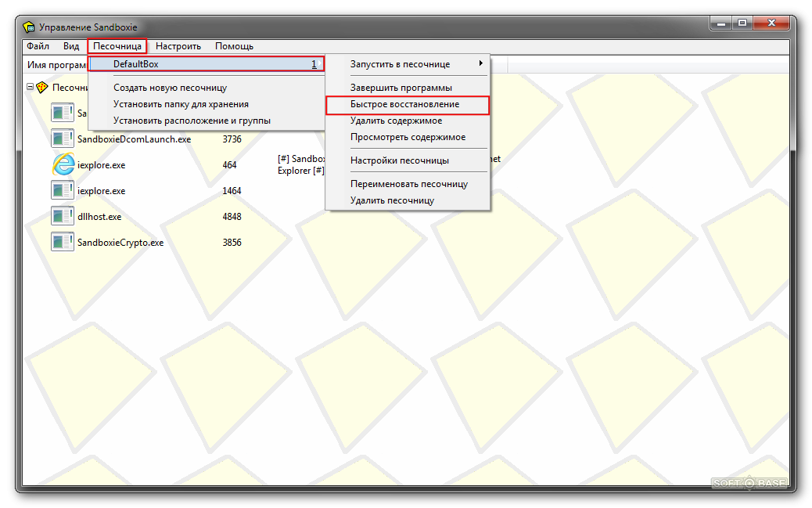The height and width of the screenshot is (508, 812).
Task: Click PID value 4848
Action: [232, 217]
